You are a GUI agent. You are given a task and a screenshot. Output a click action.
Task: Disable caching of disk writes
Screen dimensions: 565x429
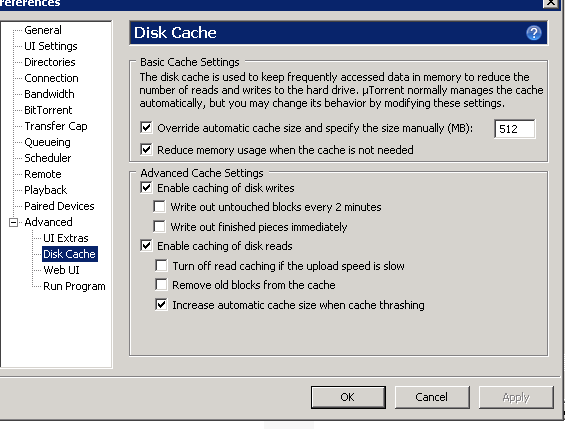146,188
